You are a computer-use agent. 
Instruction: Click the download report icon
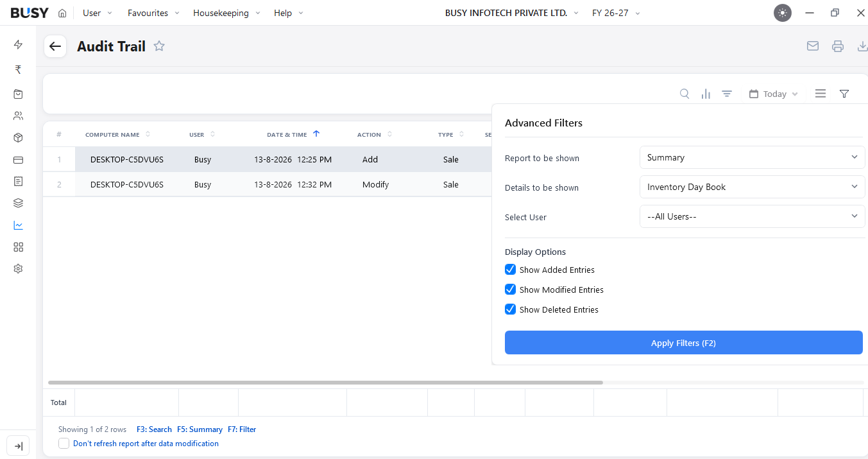862,46
